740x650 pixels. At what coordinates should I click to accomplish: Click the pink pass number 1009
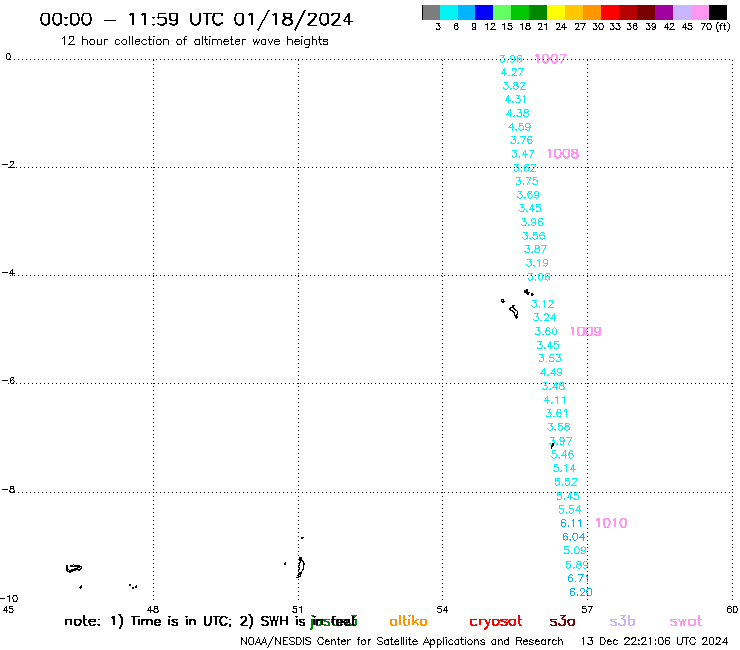tap(586, 331)
